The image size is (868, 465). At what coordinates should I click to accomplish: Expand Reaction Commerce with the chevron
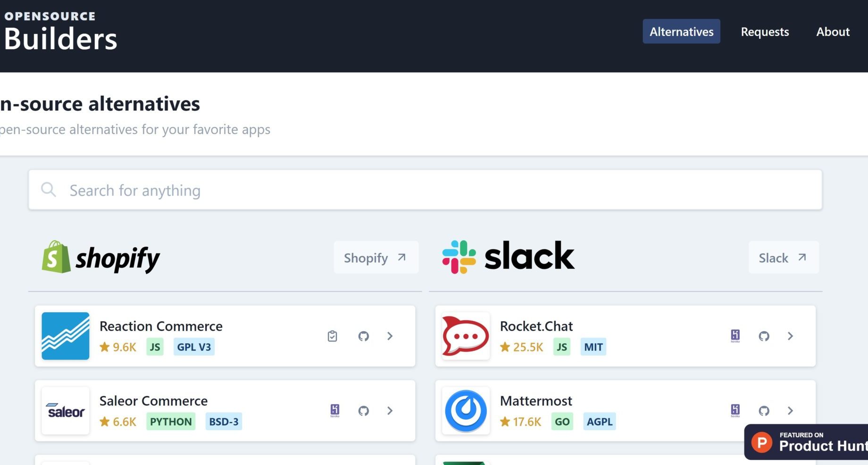(390, 336)
